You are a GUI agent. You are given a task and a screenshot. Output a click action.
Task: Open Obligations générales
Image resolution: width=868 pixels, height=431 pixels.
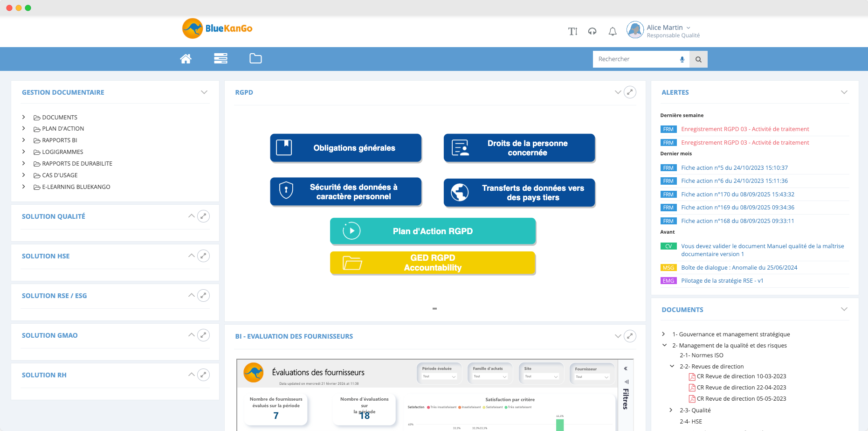(345, 148)
